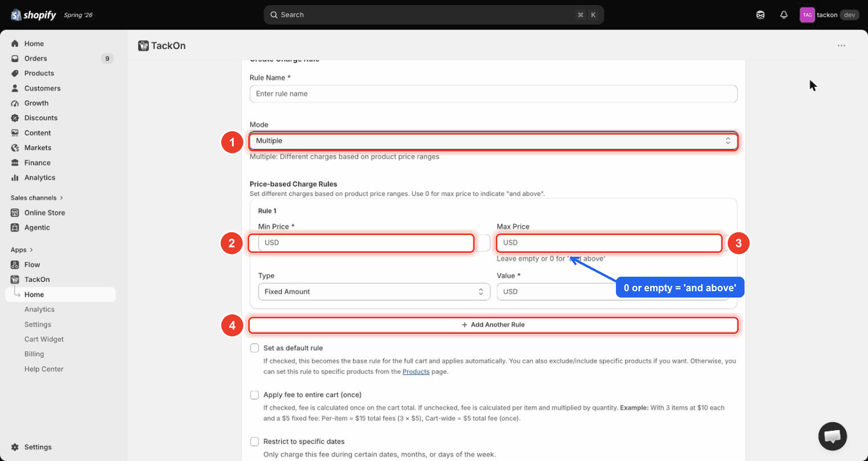Expand Apps section
Viewport: 868px width, 461px height.
click(22, 250)
